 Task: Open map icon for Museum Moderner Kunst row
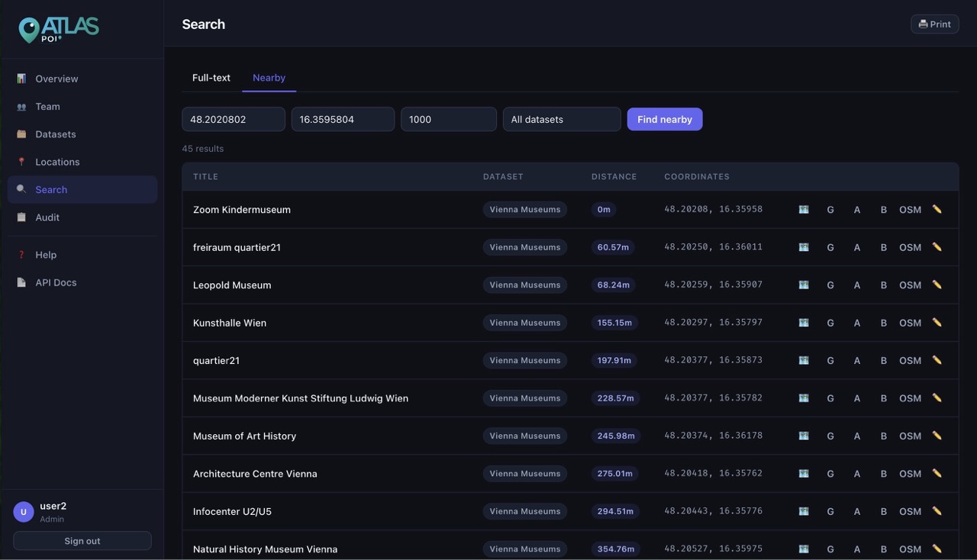[x=803, y=398]
